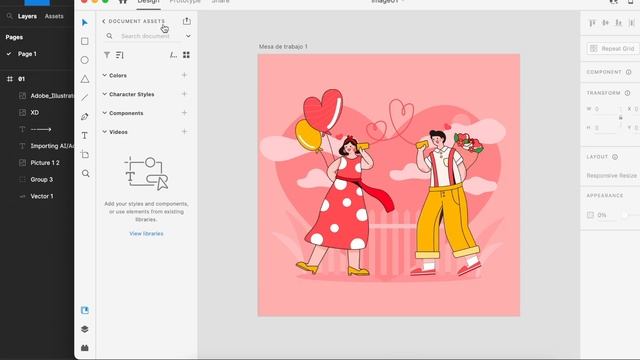Open the Prototype tab

click(185, 2)
